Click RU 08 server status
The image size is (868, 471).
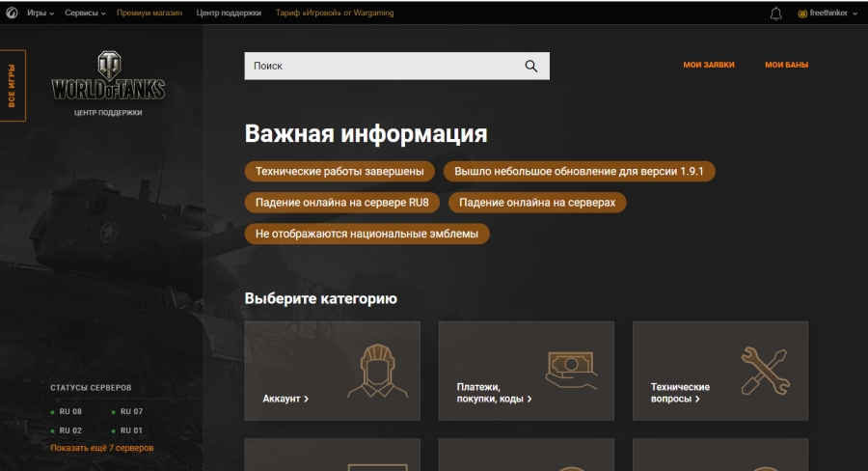tap(67, 412)
